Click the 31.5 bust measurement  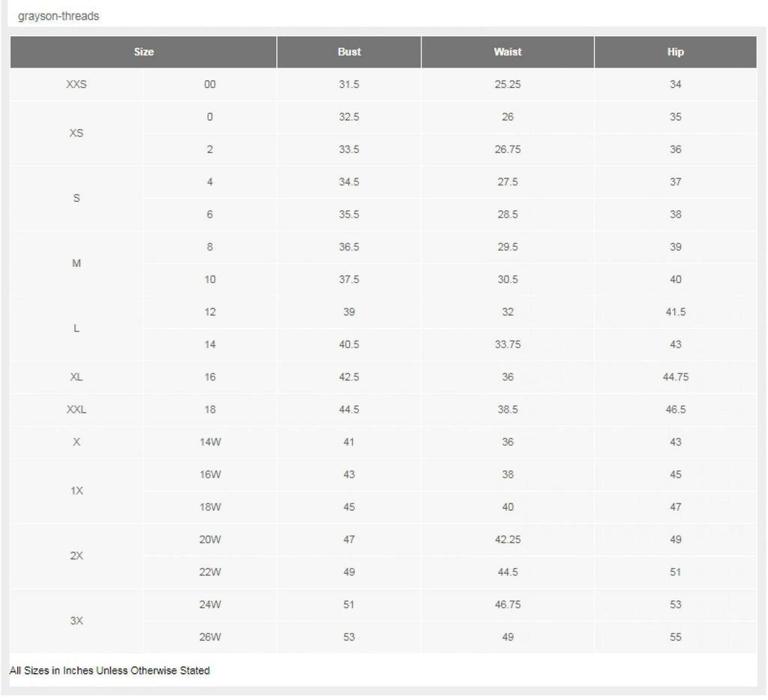pyautogui.click(x=349, y=85)
